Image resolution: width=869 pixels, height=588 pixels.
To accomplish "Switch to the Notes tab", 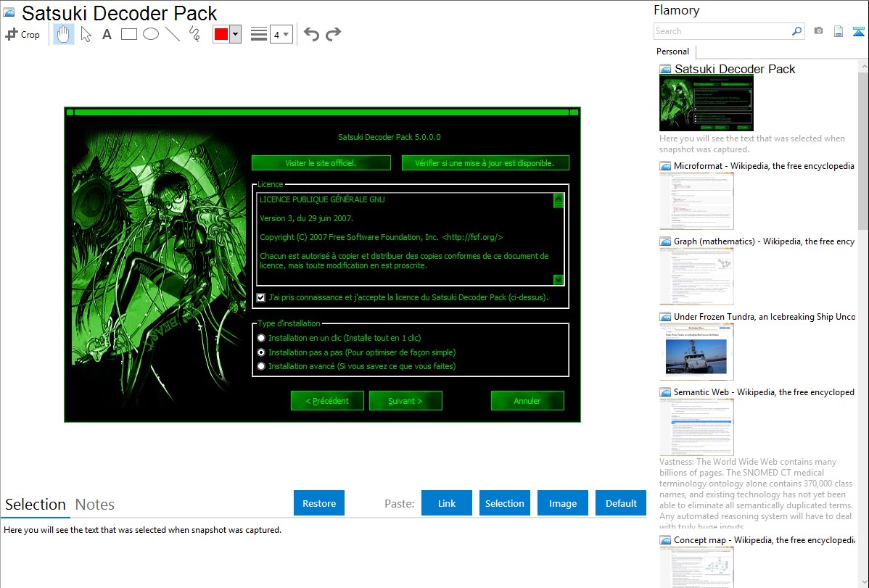I will point(95,505).
